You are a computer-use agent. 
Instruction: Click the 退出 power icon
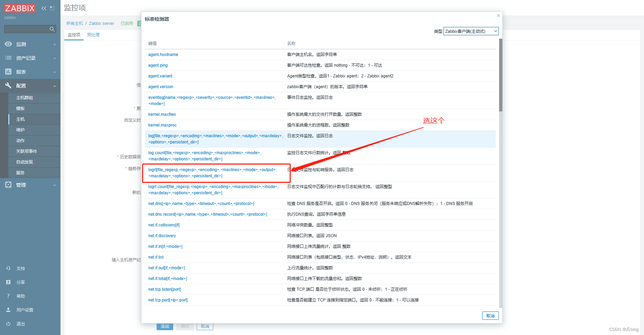tap(8, 324)
